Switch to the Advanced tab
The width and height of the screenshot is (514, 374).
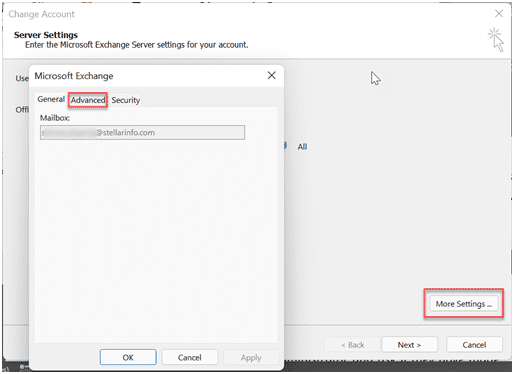click(88, 100)
